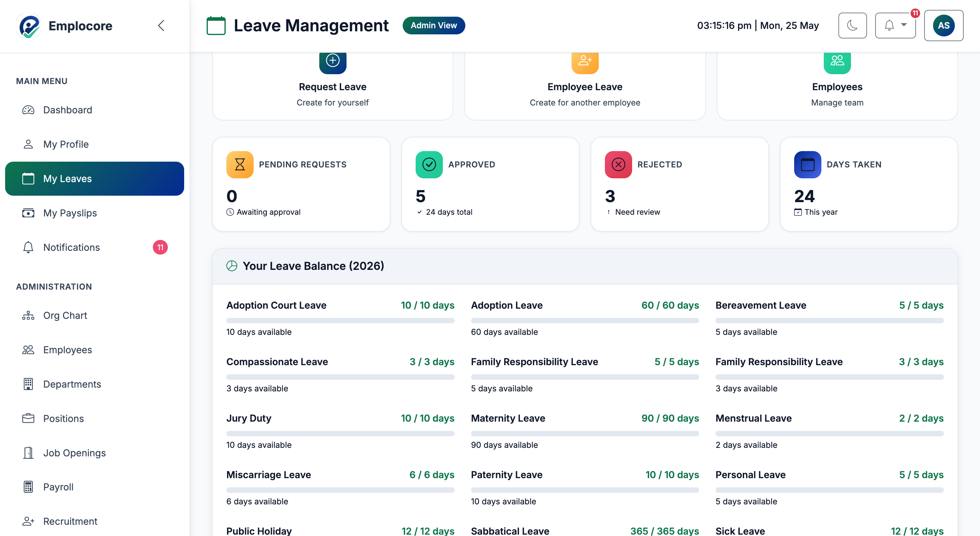Click the "Miscarriage Leave" label
980x536 pixels.
[269, 475]
